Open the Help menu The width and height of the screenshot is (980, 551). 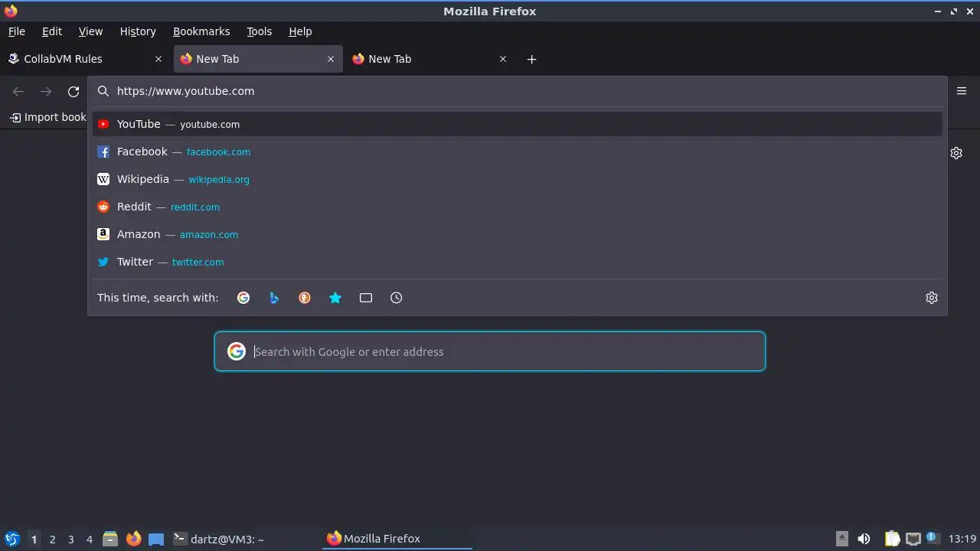pyautogui.click(x=300, y=31)
